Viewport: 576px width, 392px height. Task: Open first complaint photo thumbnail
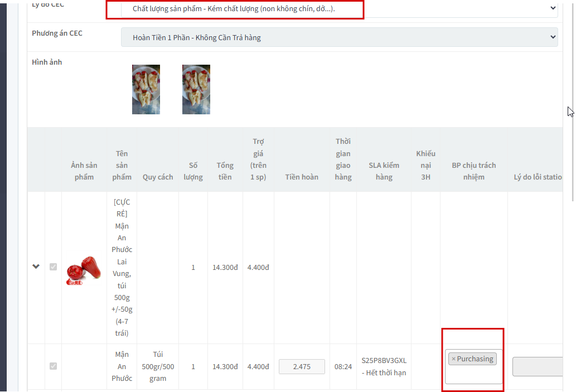(146, 89)
